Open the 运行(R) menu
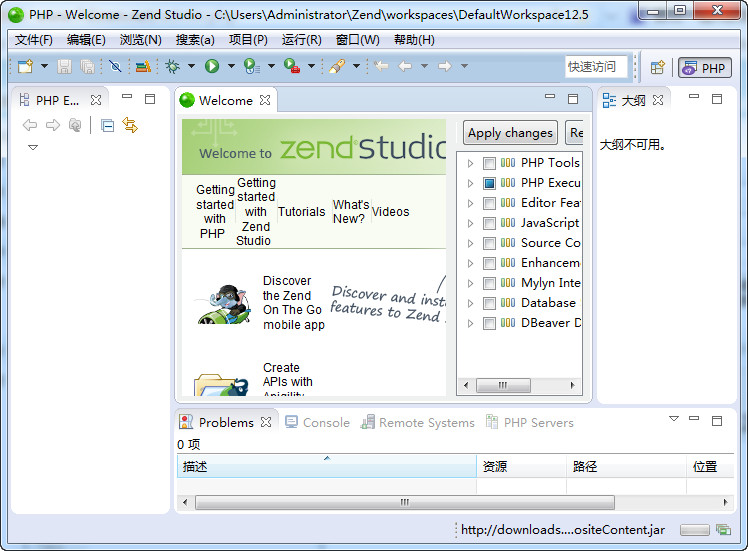Image resolution: width=748 pixels, height=551 pixels. pos(301,40)
